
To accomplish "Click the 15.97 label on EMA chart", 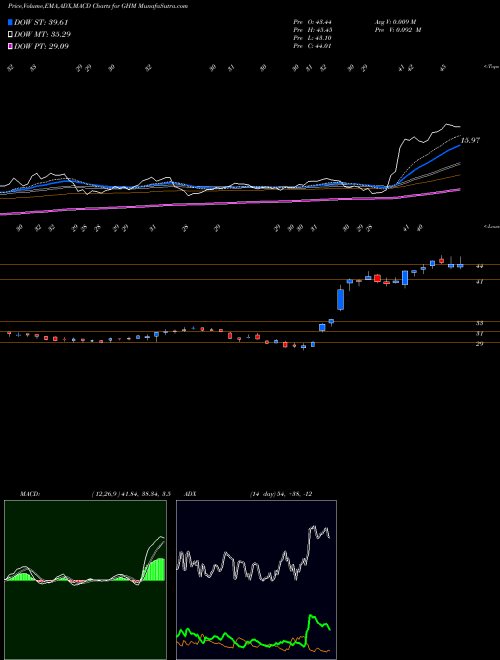I will pos(470,140).
